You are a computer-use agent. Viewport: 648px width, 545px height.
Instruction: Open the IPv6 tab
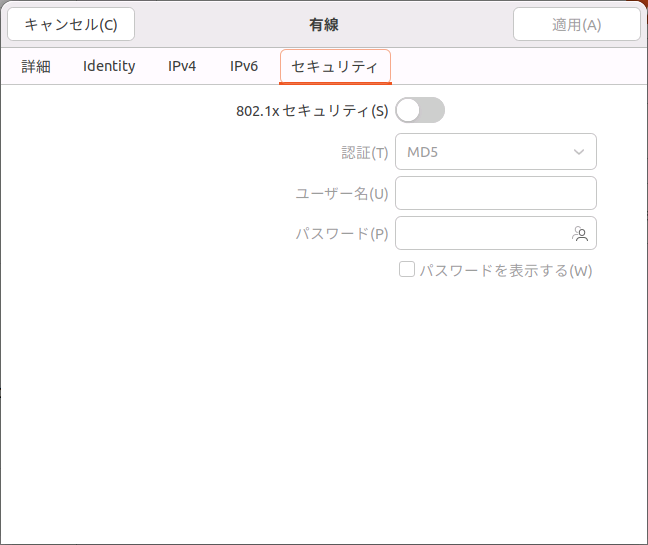244,66
